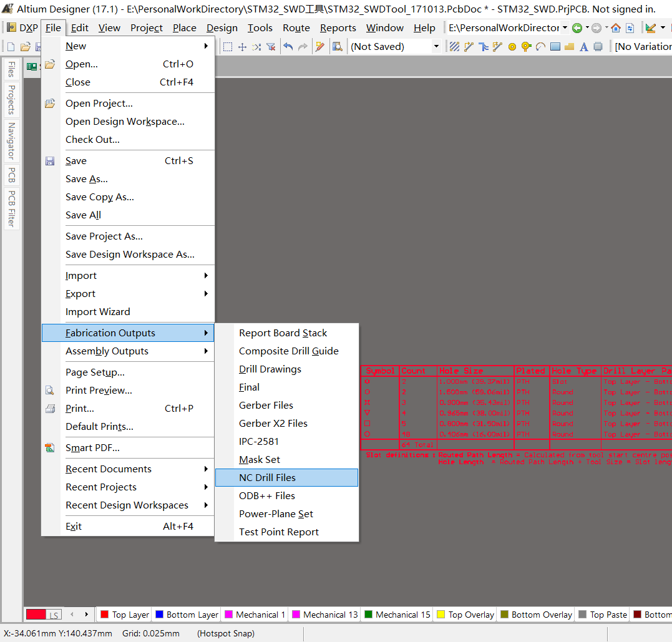The image size is (672, 642).
Task: Select the Place Pad tool
Action: pyautogui.click(x=512, y=47)
